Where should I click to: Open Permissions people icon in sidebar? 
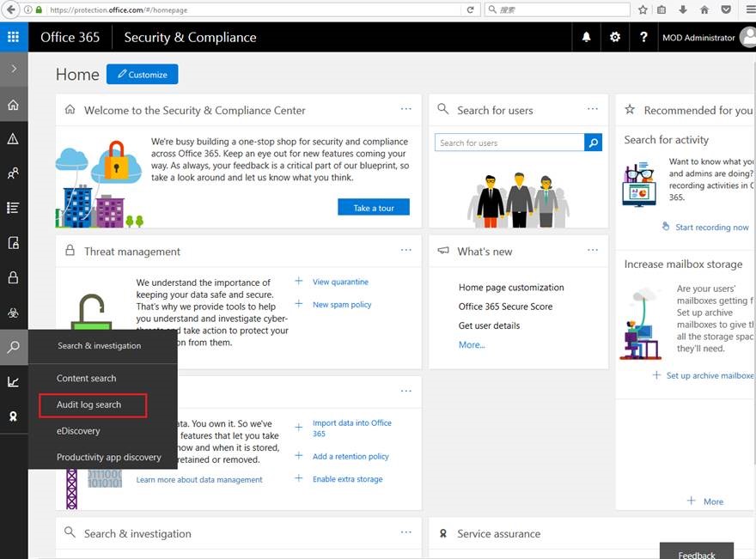[x=14, y=173]
